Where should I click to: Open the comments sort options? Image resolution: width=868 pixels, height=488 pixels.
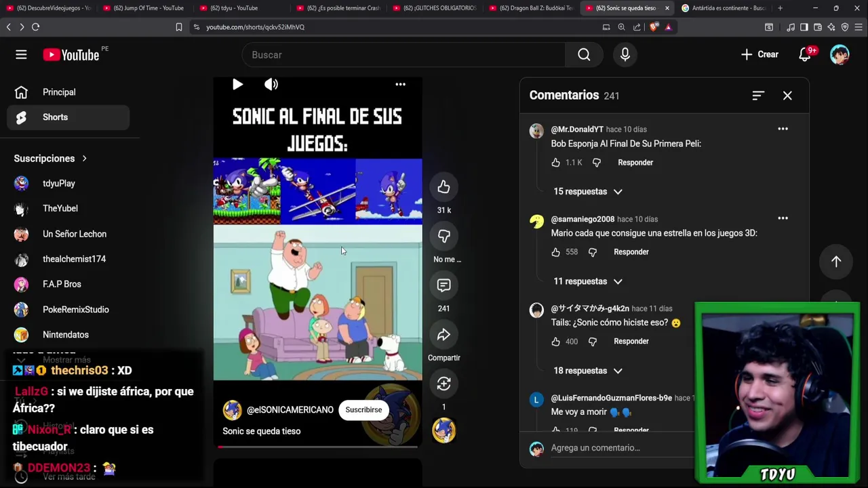758,96
